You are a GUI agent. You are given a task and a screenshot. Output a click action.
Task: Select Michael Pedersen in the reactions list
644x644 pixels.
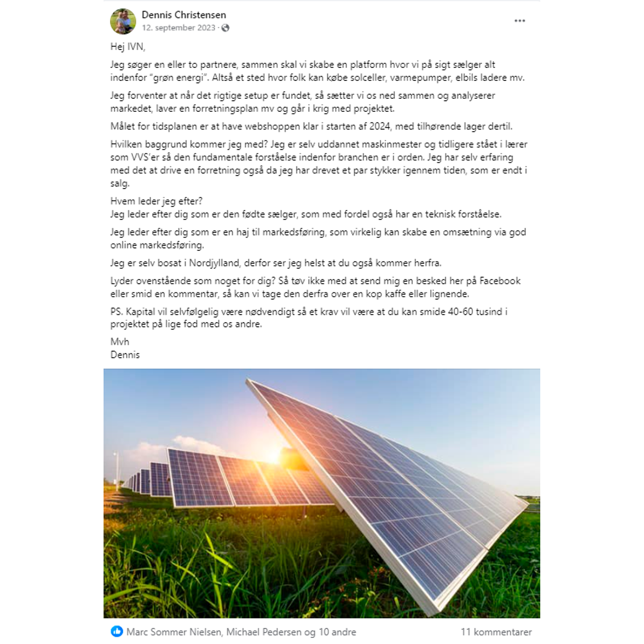pos(265,632)
